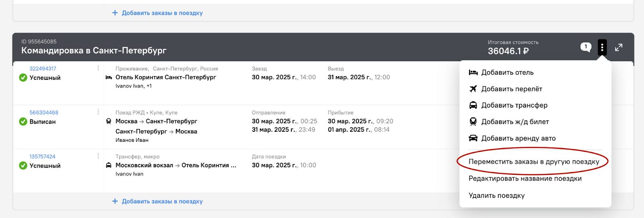This screenshot has width=644, height=218.
Task: Open order link 566304468
Action: (44, 112)
